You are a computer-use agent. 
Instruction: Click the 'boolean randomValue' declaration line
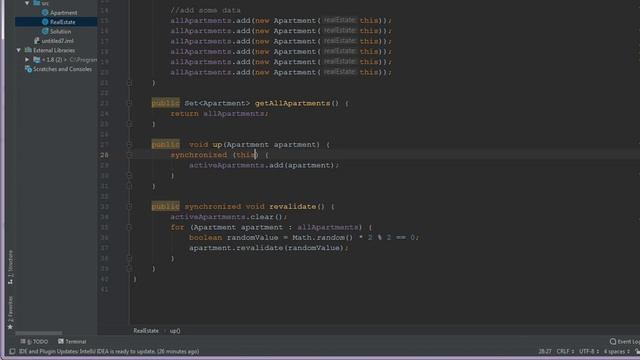304,238
